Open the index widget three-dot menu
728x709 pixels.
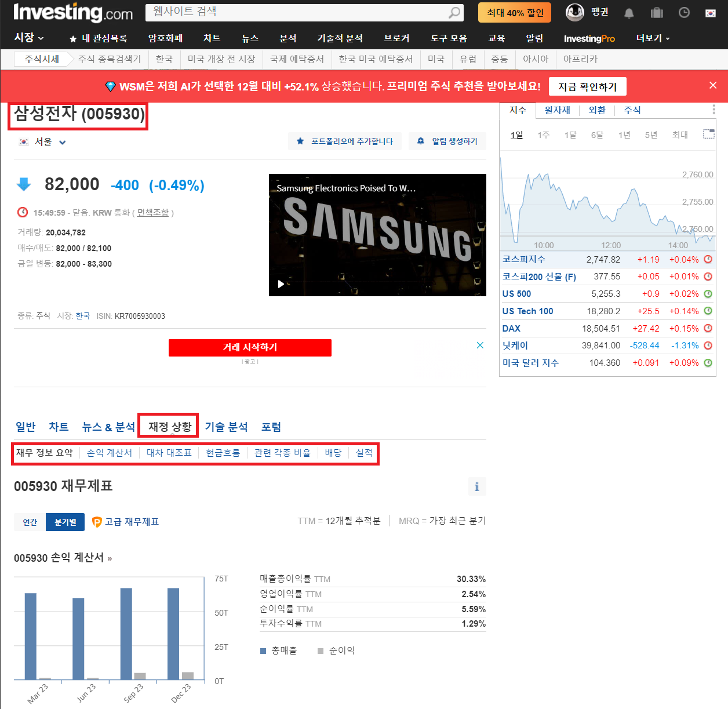(x=714, y=110)
